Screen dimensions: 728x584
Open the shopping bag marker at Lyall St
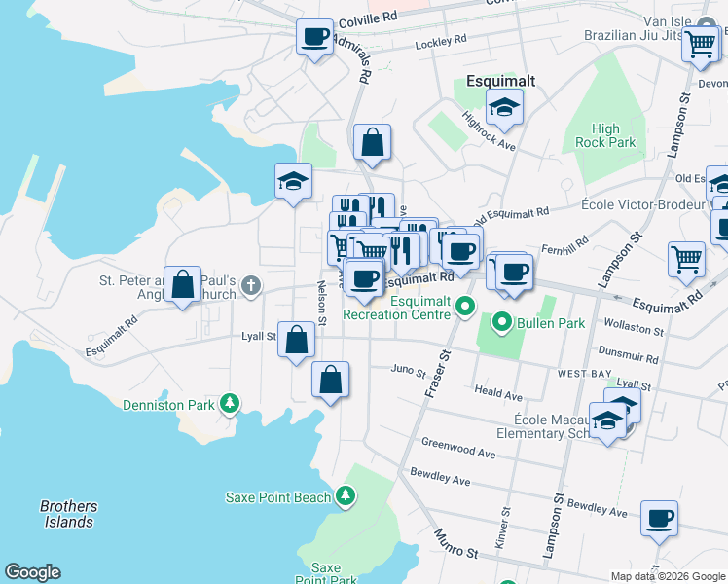tap(296, 343)
